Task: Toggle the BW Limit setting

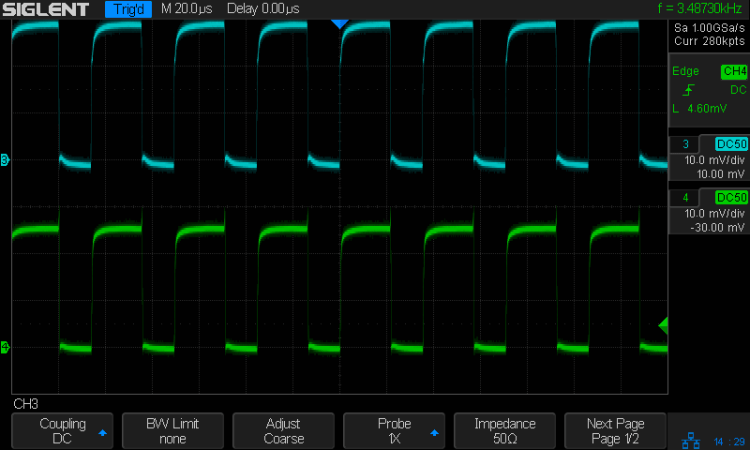Action: point(172,431)
